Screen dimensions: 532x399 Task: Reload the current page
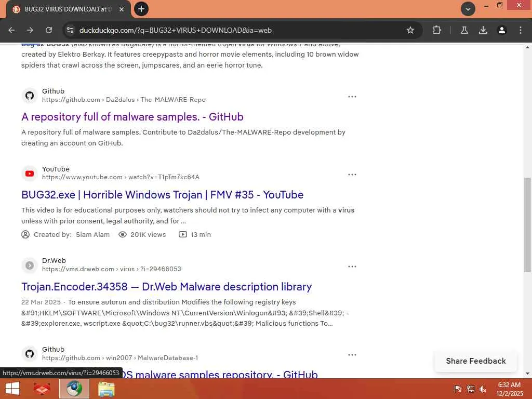(49, 30)
